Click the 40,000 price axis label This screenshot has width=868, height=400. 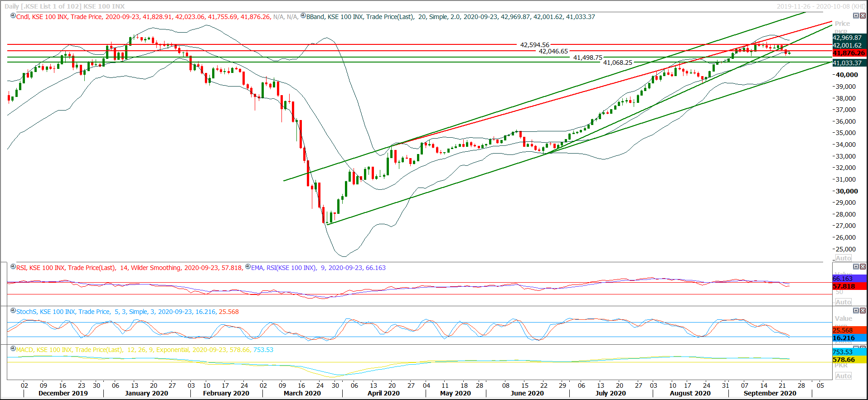(847, 75)
